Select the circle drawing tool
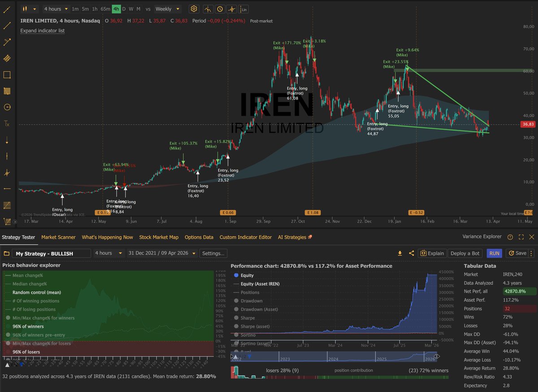Screen dimensions: 538x392 [x=7, y=107]
